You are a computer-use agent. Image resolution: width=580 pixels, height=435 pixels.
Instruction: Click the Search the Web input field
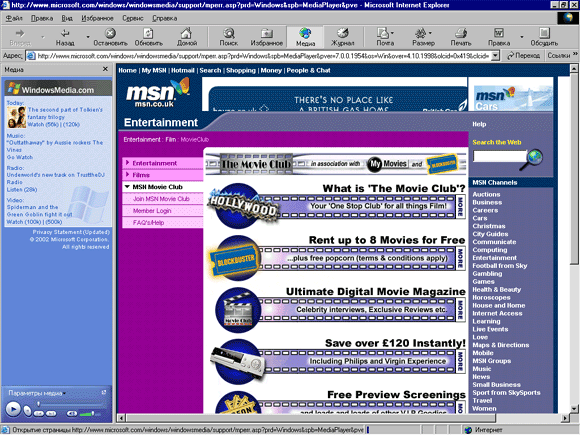point(499,156)
